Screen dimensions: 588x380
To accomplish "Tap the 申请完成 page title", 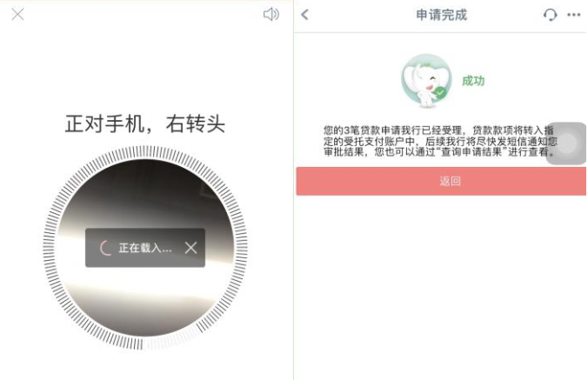I will 441,15.
